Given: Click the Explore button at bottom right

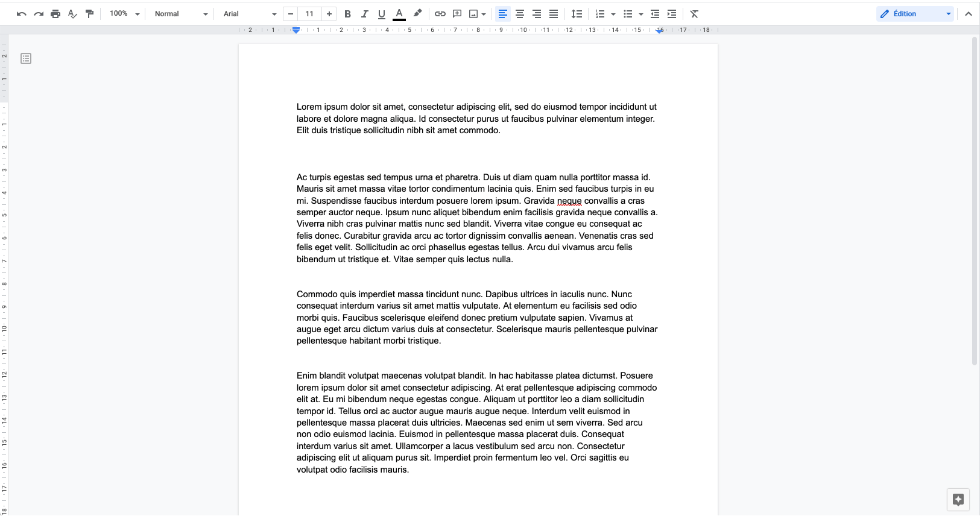Looking at the screenshot, I should point(958,499).
